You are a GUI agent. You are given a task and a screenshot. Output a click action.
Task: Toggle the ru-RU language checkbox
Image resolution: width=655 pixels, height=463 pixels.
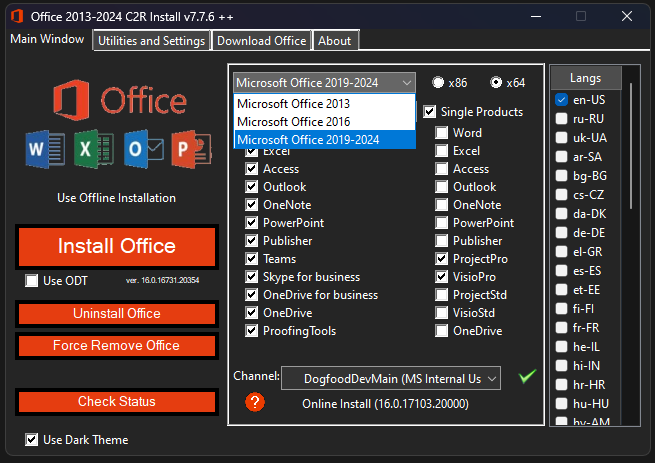562,118
